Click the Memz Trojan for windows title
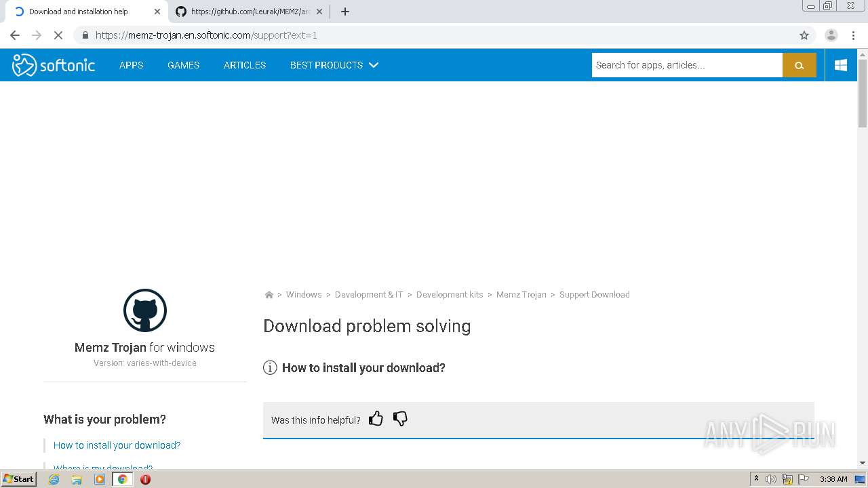 coord(144,348)
